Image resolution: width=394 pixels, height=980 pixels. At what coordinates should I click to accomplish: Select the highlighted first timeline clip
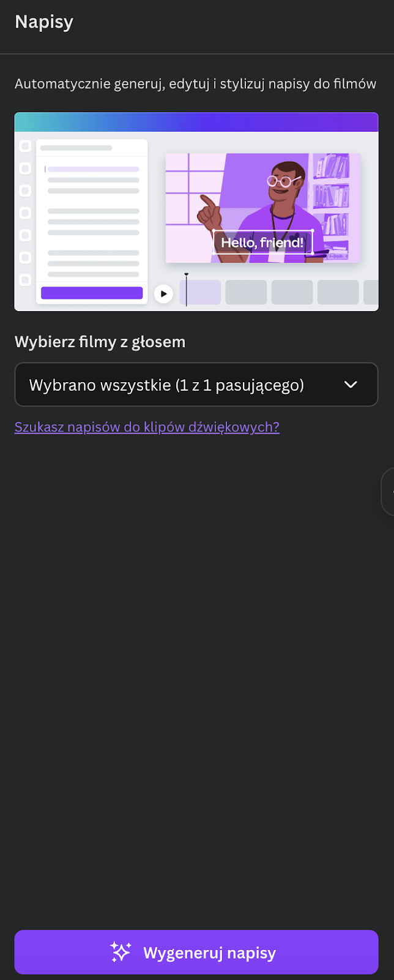pos(201,292)
